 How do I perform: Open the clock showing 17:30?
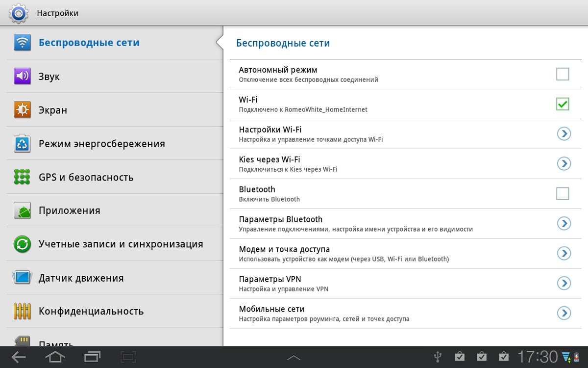tap(538, 357)
